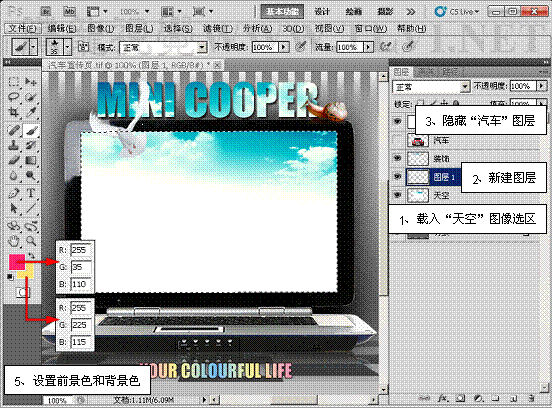The height and width of the screenshot is (408, 552).
Task: Select the Pen tool
Action: click(14, 193)
